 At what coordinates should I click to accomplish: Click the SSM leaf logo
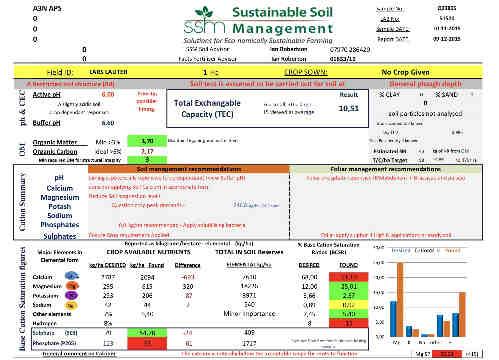click(204, 12)
